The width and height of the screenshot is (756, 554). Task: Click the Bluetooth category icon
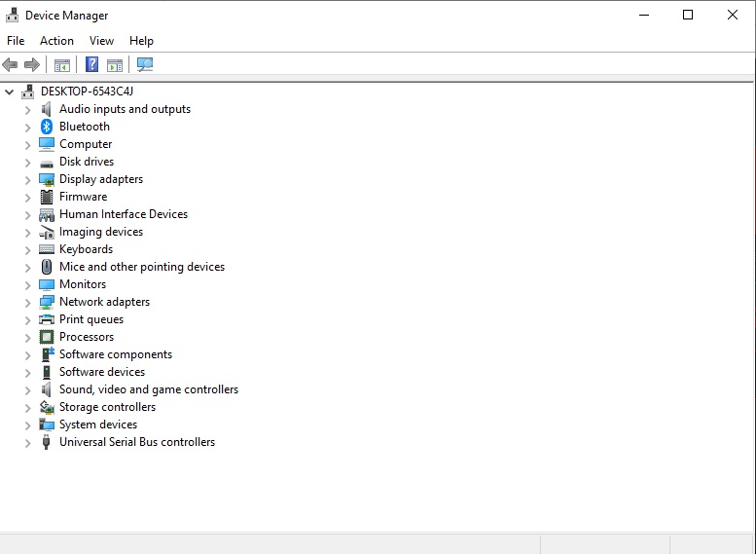(47, 127)
